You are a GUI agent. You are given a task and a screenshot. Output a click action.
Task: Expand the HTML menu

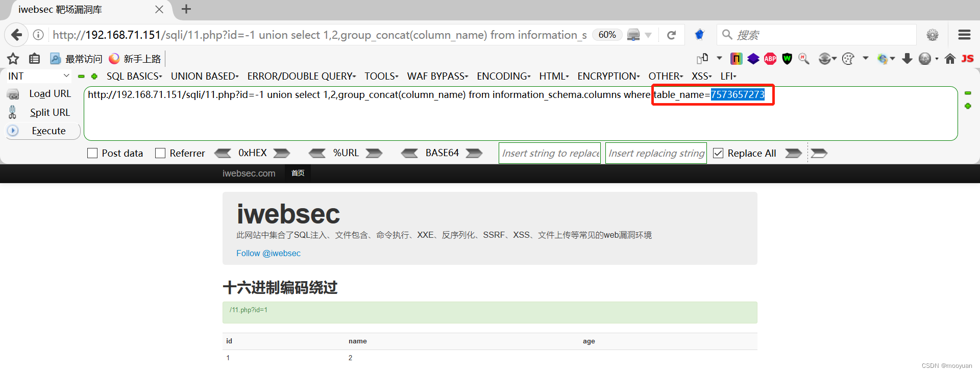554,76
